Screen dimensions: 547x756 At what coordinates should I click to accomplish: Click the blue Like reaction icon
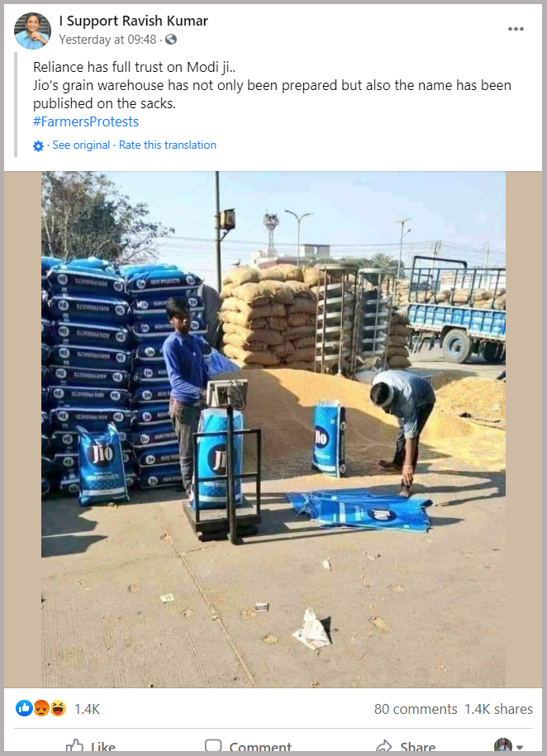pyautogui.click(x=24, y=708)
